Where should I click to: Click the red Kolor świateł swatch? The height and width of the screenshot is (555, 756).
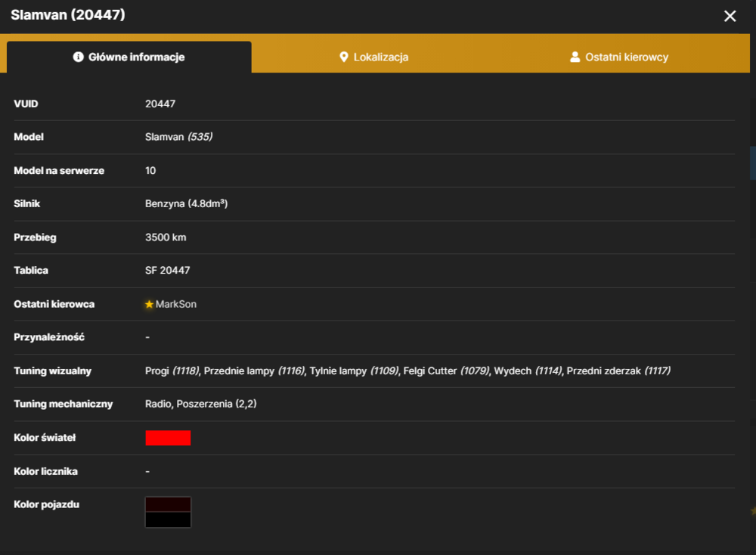[x=168, y=438]
